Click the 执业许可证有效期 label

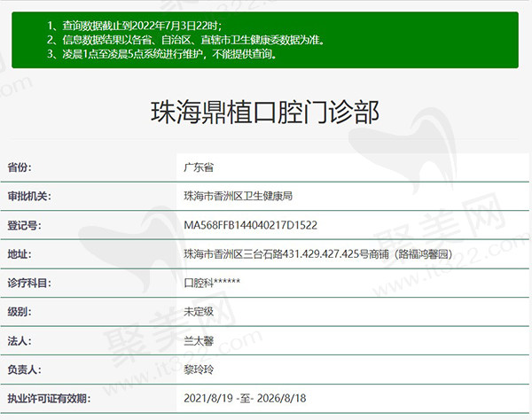49,399
